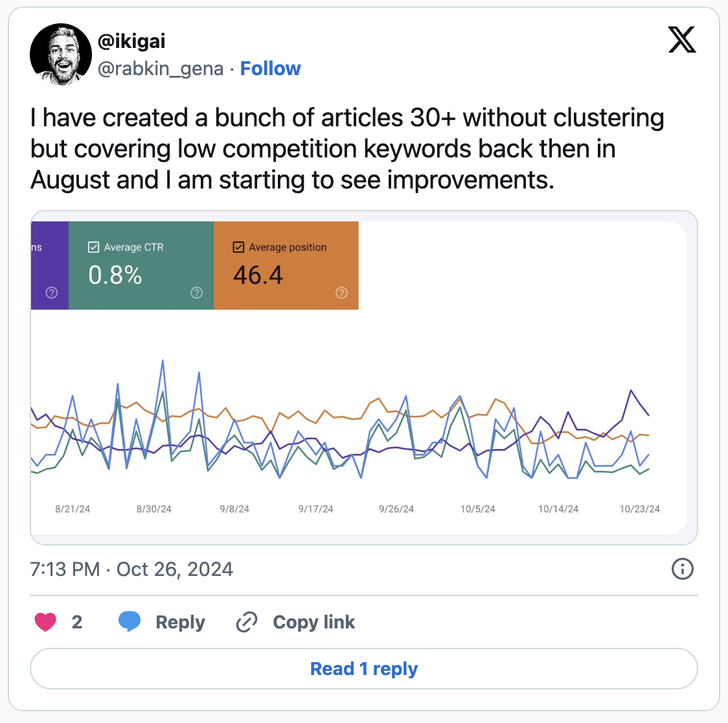Screen dimensions: 728x723
Task: Click the blue reply bubble icon
Action: tap(130, 622)
